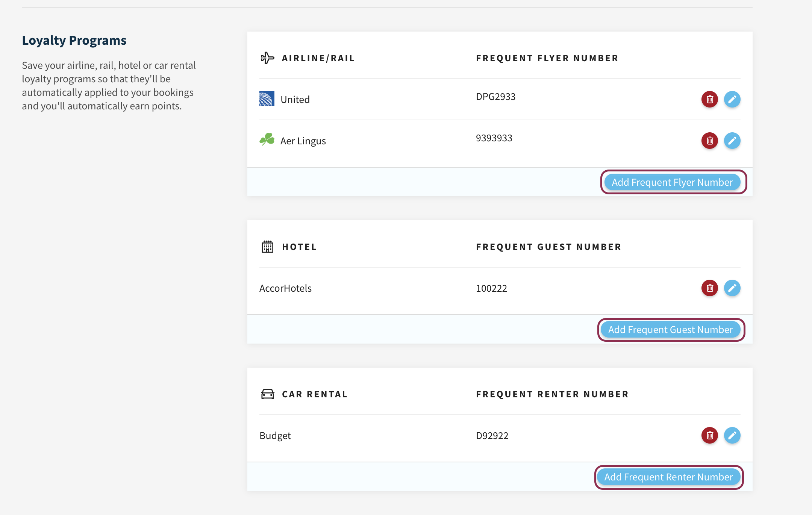The width and height of the screenshot is (812, 515).
Task: Select the DPG2933 flyer number text
Action: (495, 97)
